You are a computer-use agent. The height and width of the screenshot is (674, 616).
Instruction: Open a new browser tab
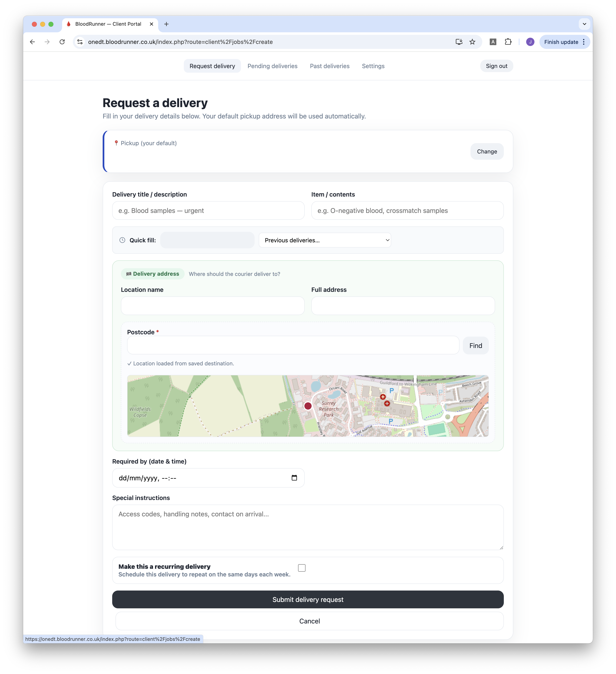166,24
